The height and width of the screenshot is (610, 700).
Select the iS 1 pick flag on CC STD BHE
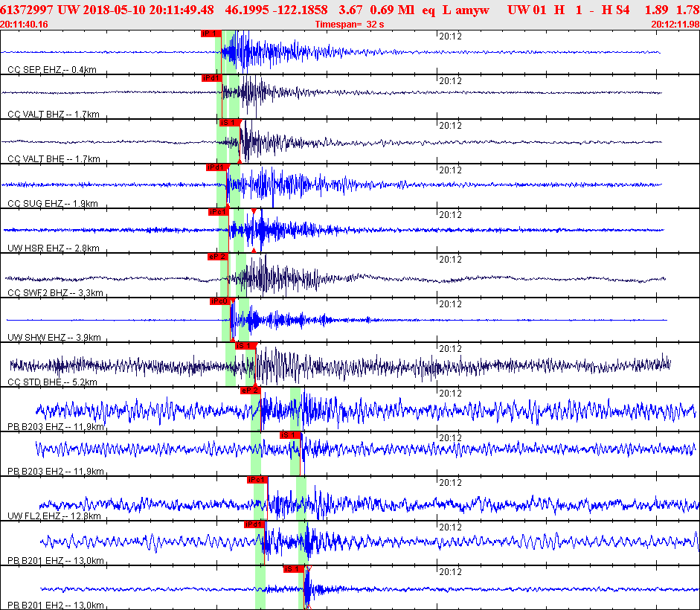(245, 346)
